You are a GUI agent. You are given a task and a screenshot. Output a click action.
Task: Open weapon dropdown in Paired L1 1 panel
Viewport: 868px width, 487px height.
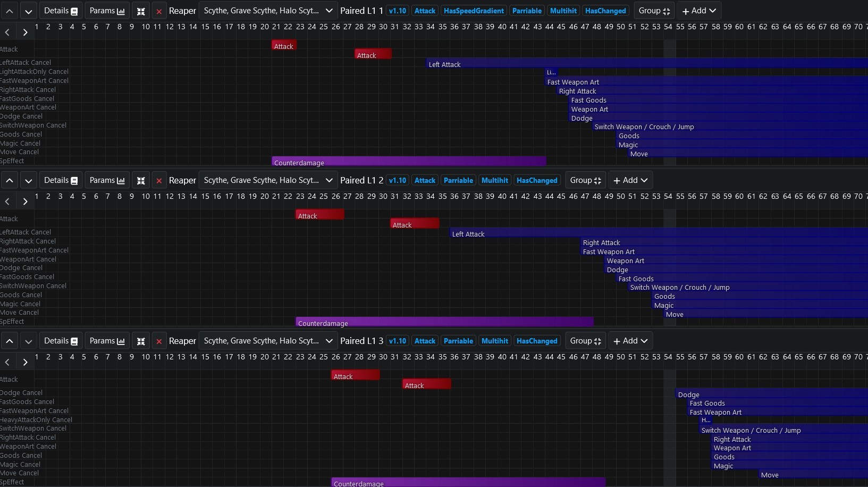coord(268,11)
